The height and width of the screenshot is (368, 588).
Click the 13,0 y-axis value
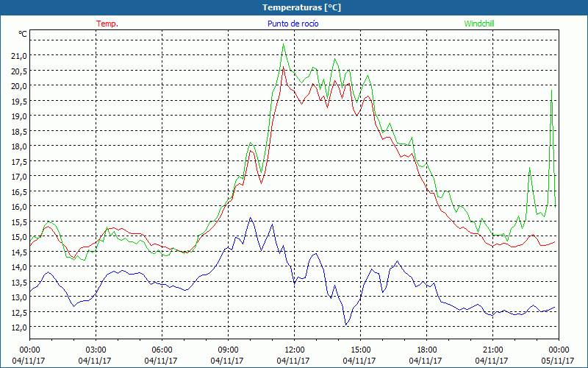(x=20, y=297)
